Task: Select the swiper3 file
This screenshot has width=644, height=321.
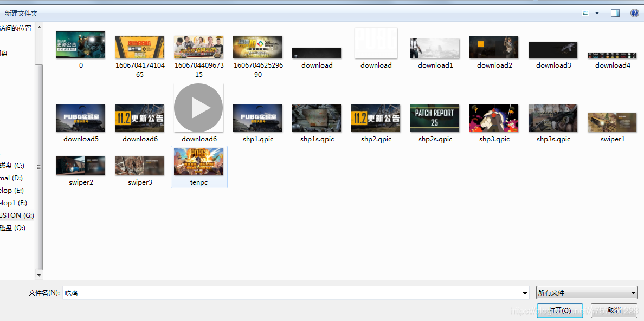Action: point(140,170)
